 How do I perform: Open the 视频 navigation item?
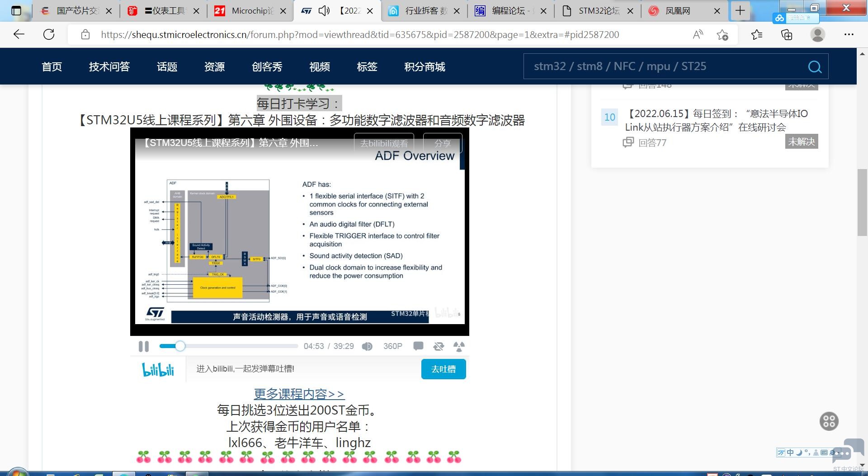click(x=320, y=67)
